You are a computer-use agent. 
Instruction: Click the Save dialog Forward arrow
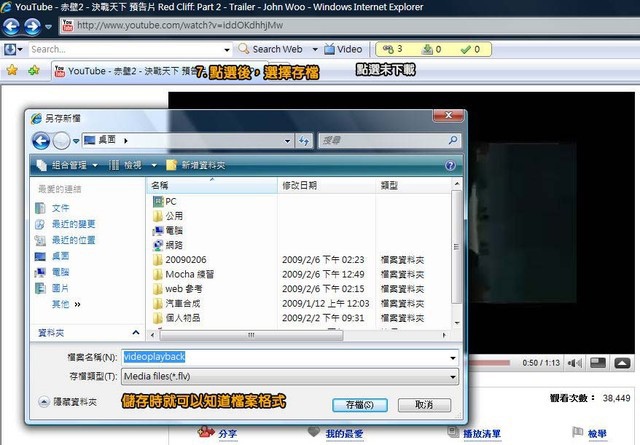click(62, 141)
